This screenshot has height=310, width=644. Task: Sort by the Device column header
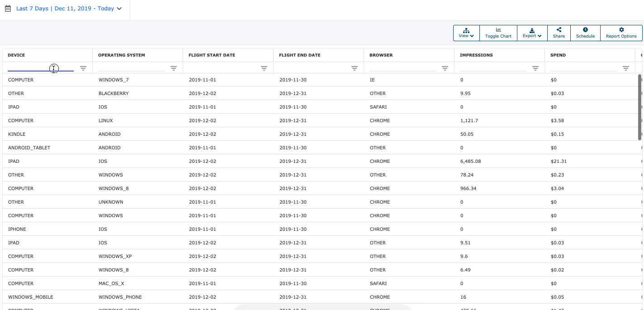click(16, 55)
